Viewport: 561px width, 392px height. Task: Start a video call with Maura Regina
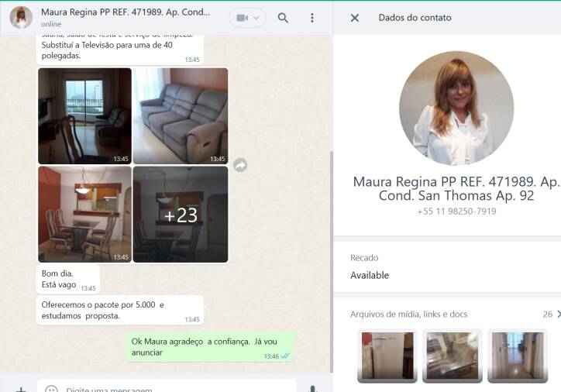coord(242,18)
